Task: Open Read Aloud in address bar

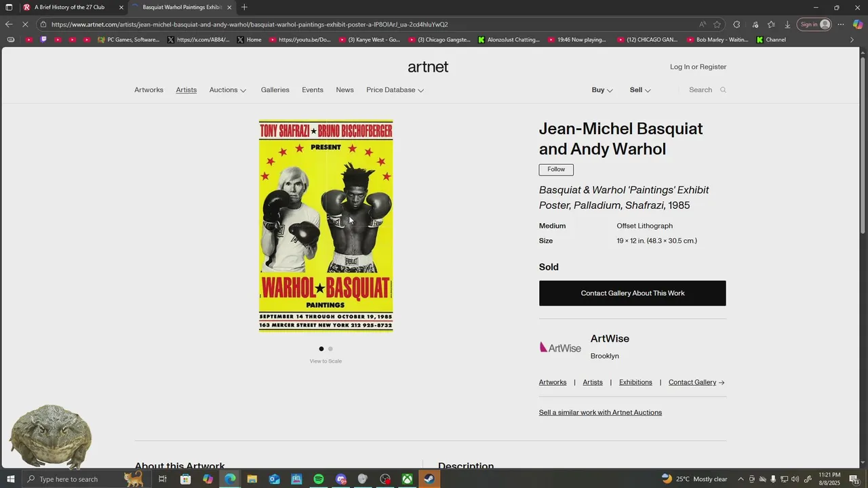Action: pos(703,24)
